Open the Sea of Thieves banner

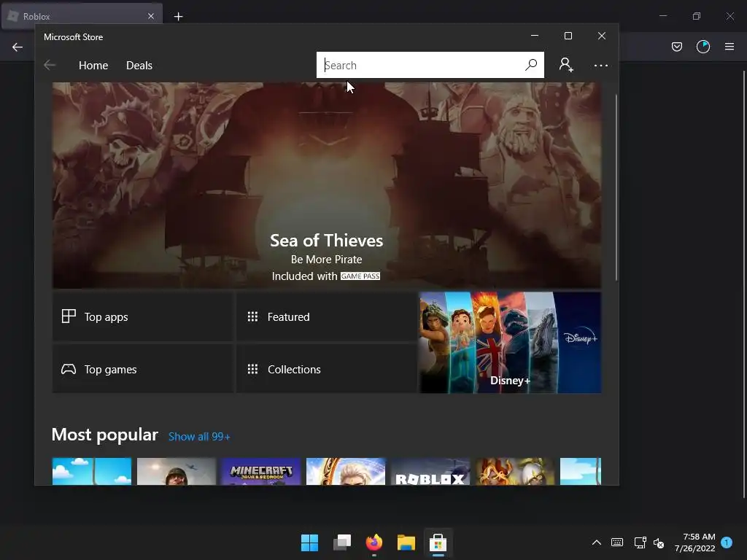[x=326, y=185]
